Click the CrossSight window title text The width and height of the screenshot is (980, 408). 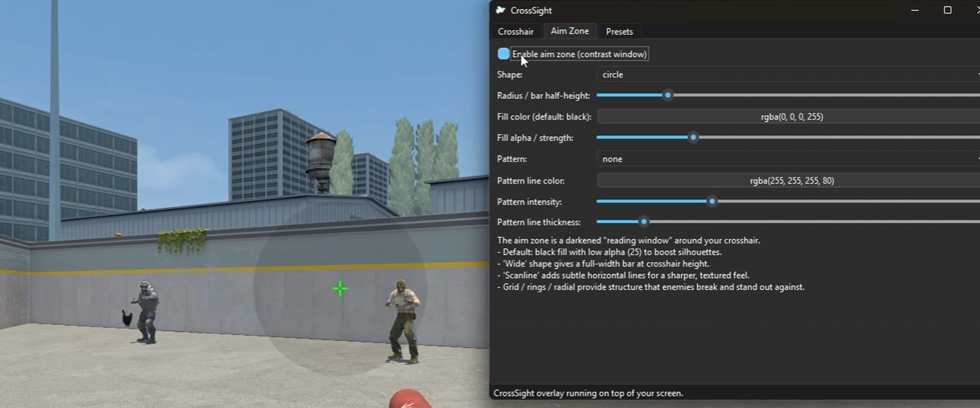(531, 10)
